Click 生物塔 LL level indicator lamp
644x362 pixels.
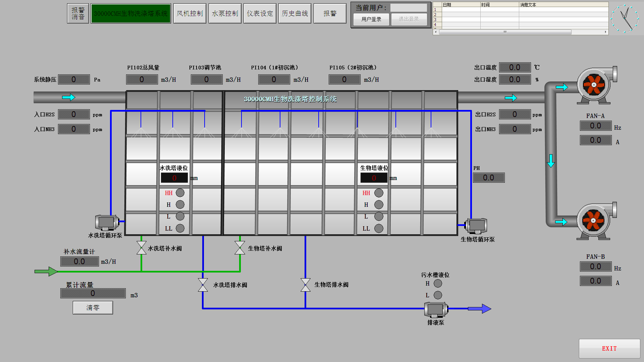379,228
